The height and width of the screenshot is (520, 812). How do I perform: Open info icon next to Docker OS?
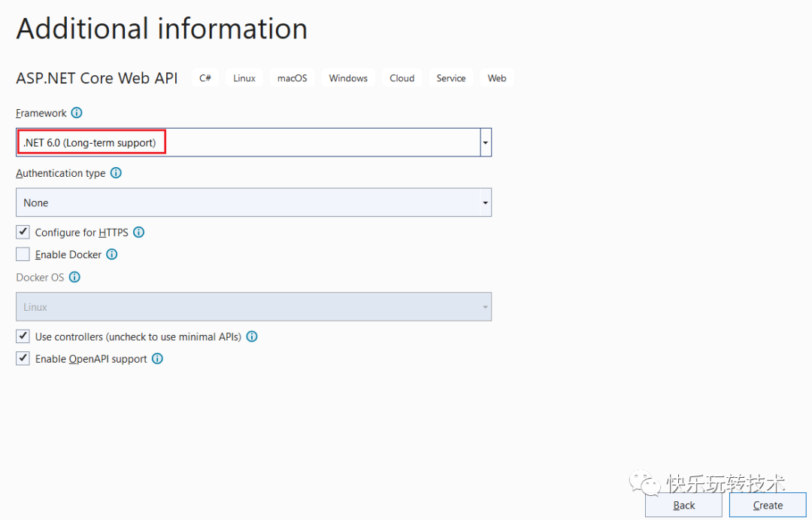[74, 277]
